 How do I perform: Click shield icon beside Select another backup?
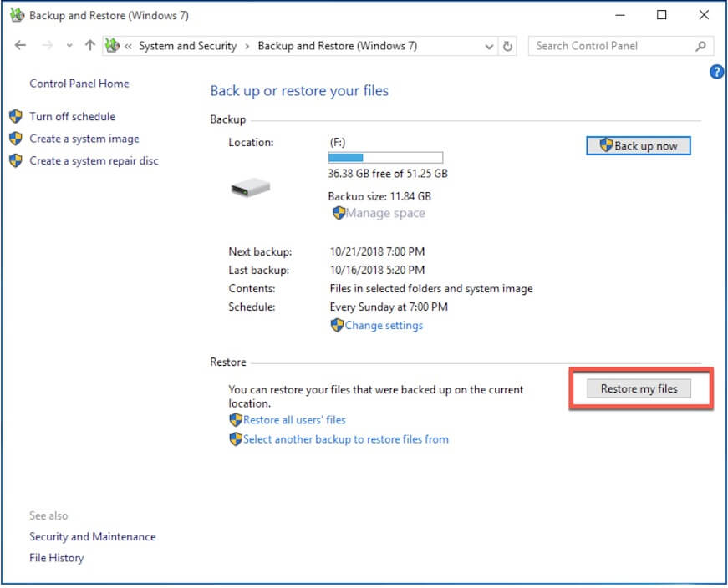point(236,439)
